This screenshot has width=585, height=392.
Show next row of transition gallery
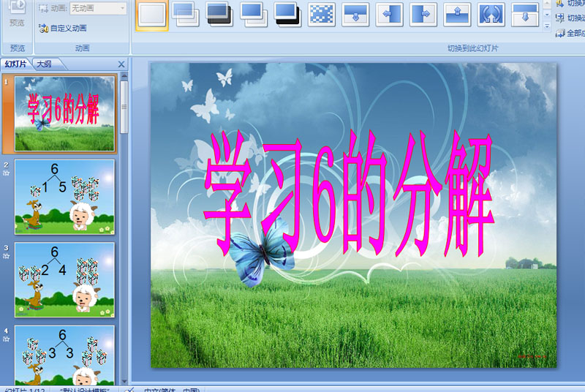547,15
